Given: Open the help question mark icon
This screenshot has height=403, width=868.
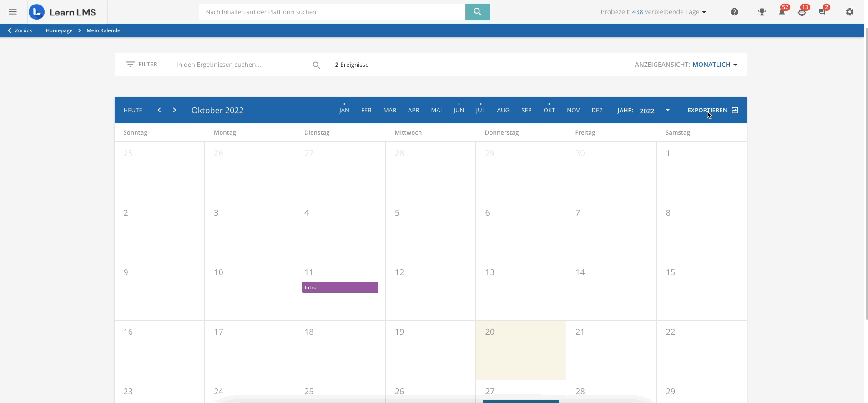Looking at the screenshot, I should tap(734, 12).
